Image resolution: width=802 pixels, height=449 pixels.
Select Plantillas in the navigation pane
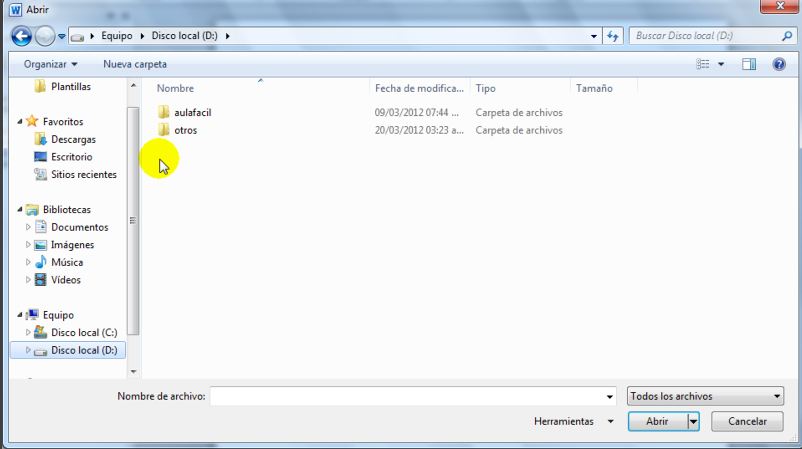click(71, 86)
